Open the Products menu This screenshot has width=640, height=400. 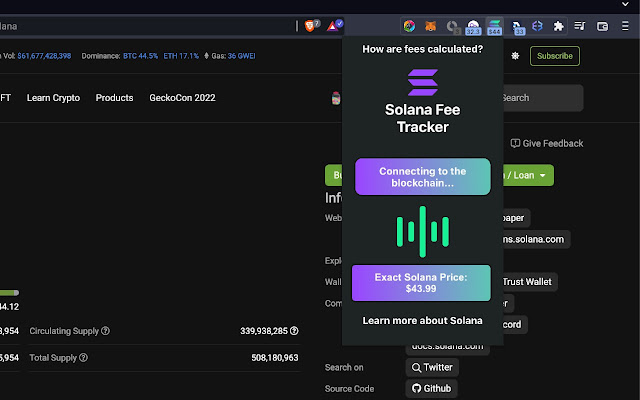tap(114, 98)
